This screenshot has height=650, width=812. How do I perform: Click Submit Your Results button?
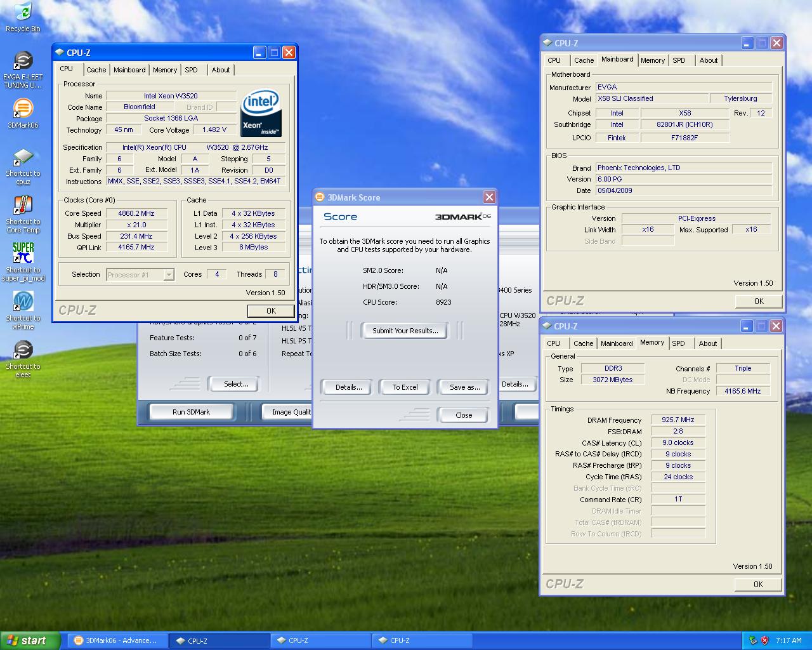point(405,331)
